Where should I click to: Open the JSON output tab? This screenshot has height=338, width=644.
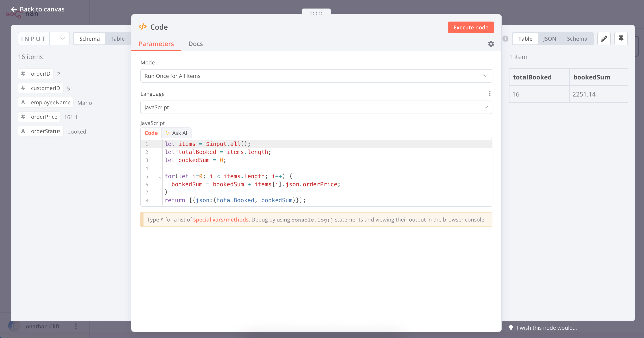550,39
